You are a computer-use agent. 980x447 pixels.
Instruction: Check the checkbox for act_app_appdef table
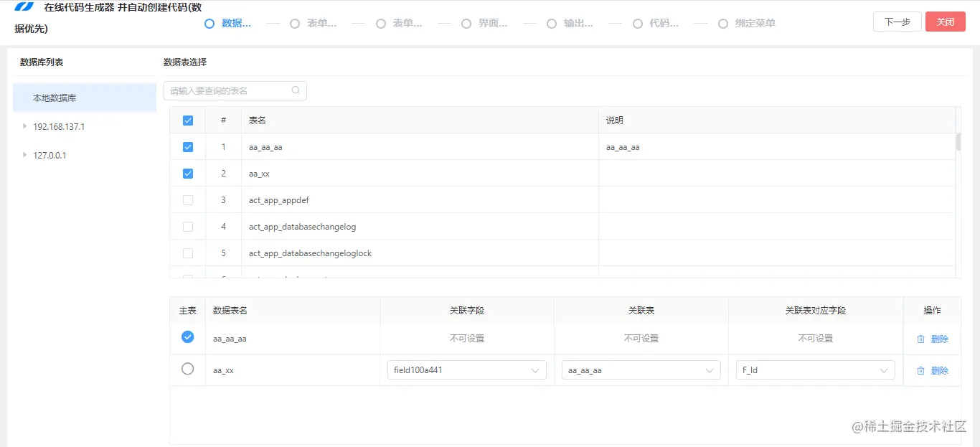pyautogui.click(x=187, y=200)
